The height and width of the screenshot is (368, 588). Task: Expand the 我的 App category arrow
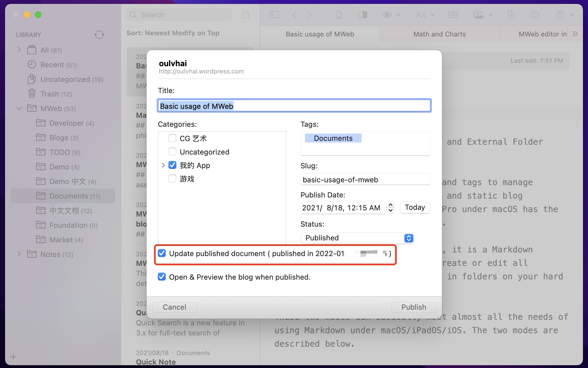pos(163,165)
